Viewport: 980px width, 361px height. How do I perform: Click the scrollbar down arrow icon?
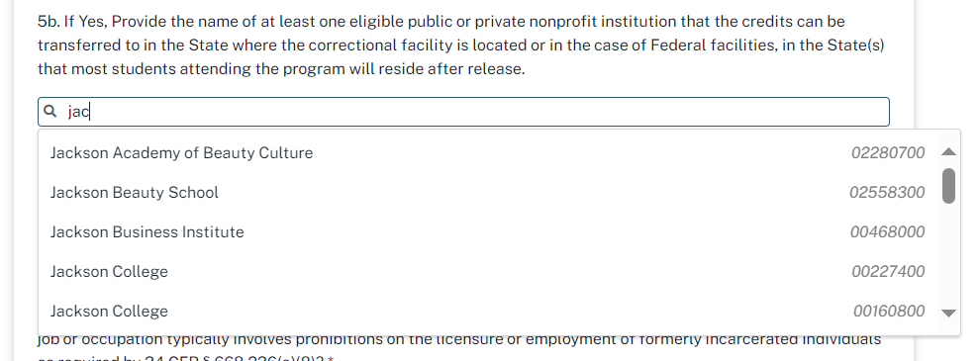948,313
